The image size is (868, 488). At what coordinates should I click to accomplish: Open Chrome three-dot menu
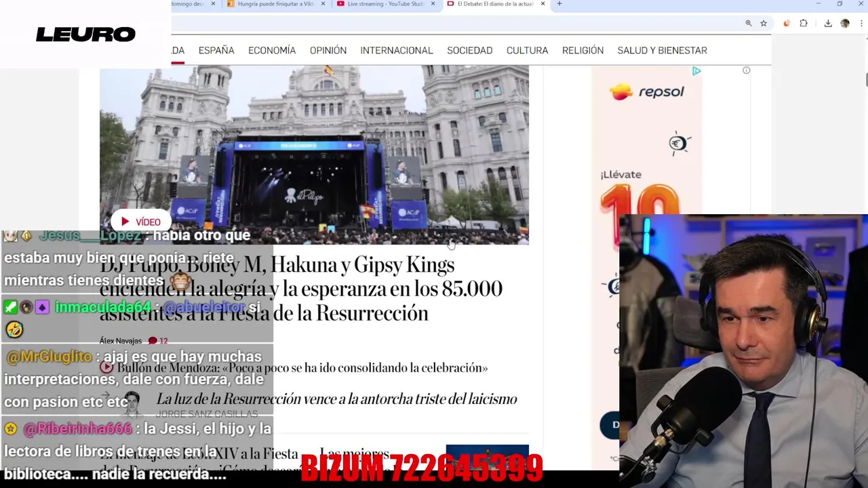pyautogui.click(x=860, y=23)
